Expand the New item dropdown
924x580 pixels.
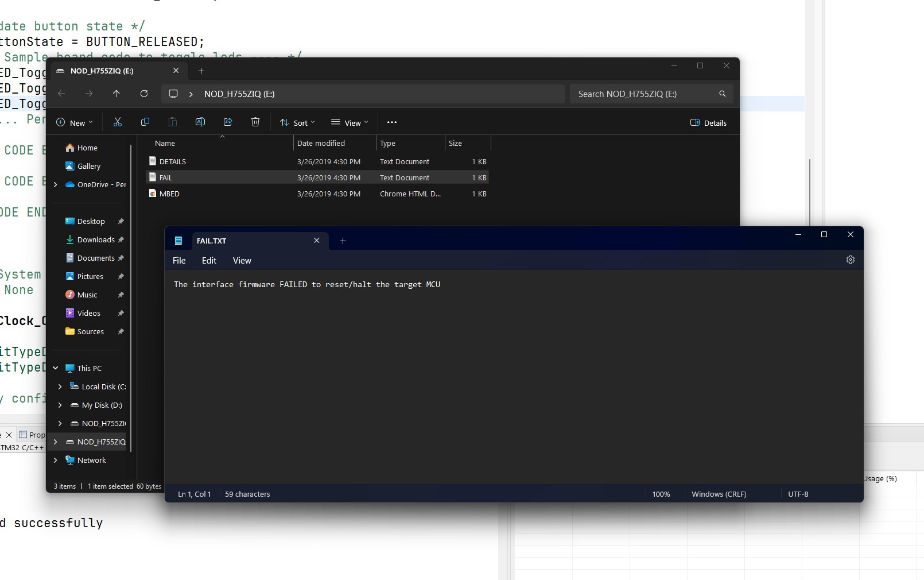pyautogui.click(x=75, y=123)
